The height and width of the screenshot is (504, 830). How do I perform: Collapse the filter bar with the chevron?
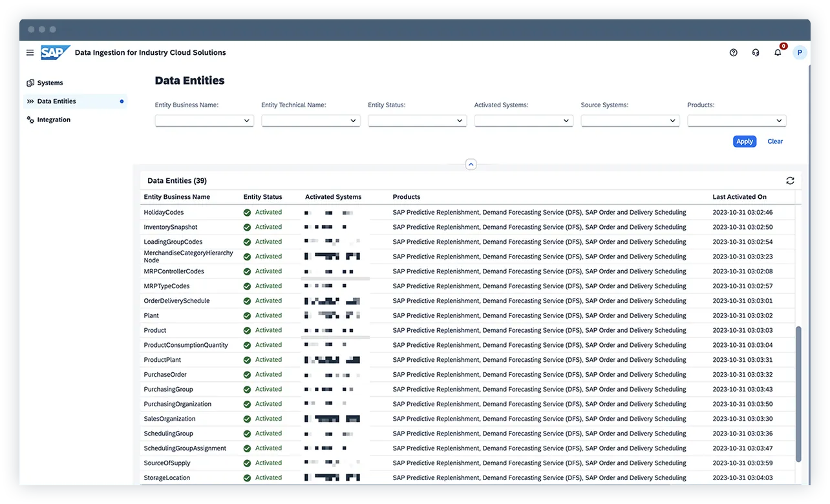pyautogui.click(x=471, y=164)
